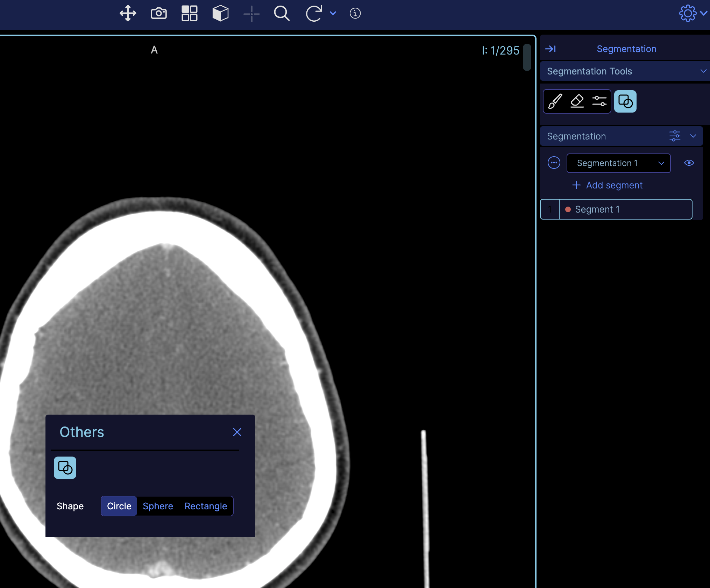Click the Segment 1 red color dot
Screen dimensions: 710x588
point(568,209)
